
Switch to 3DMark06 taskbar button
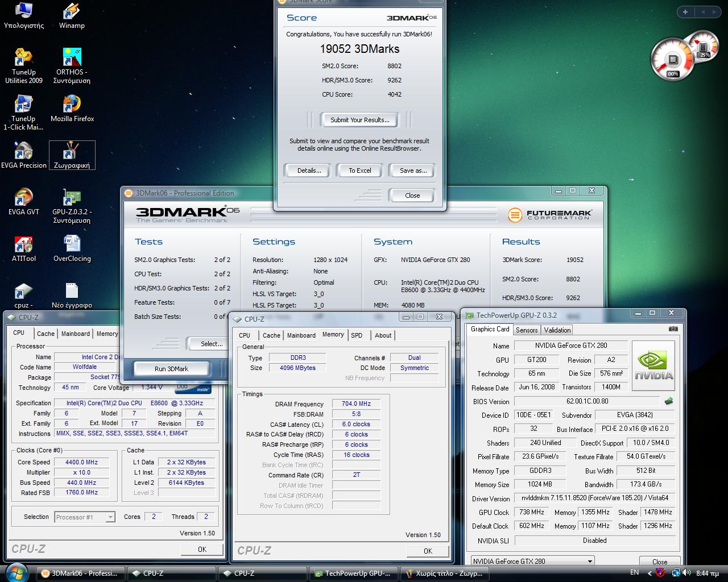(80, 573)
